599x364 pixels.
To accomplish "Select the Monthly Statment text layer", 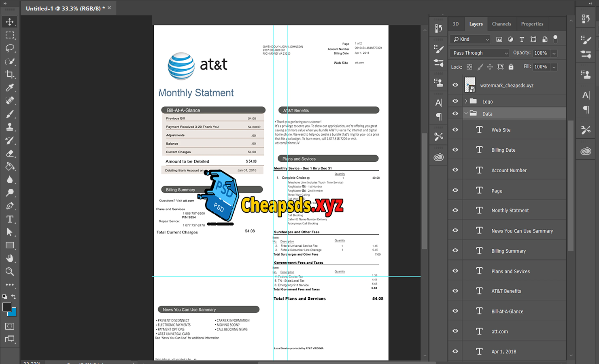I will [x=510, y=210].
